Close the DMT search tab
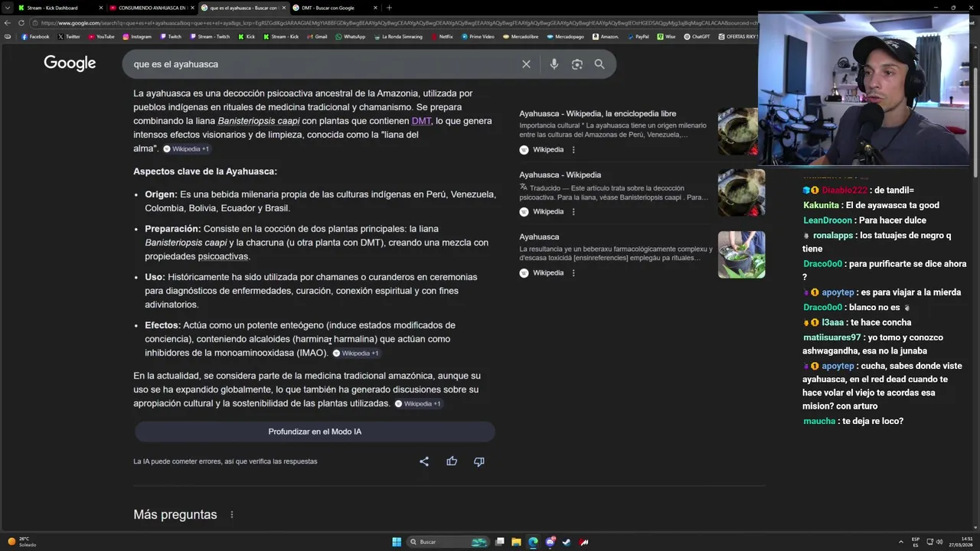This screenshot has width=980, height=551. (x=375, y=8)
